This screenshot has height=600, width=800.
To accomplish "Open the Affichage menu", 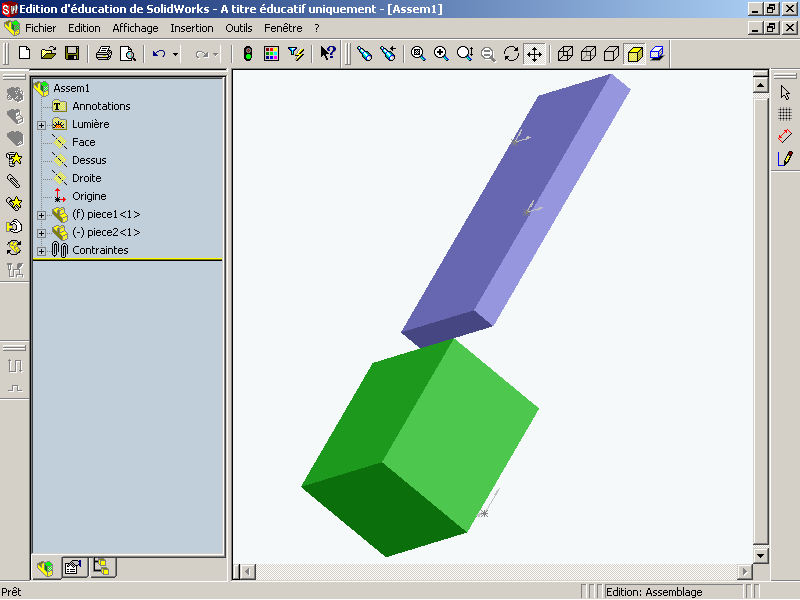I will pos(135,28).
